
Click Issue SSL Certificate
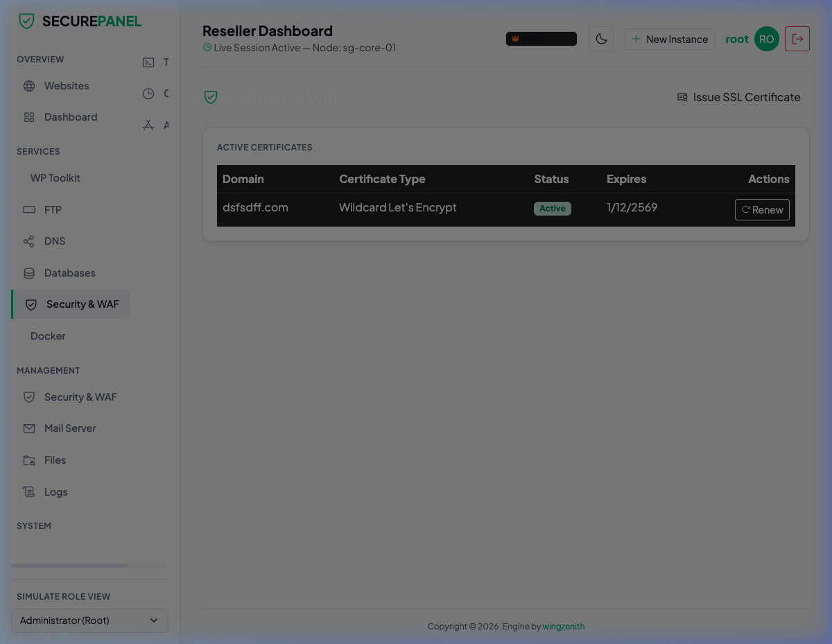point(739,97)
